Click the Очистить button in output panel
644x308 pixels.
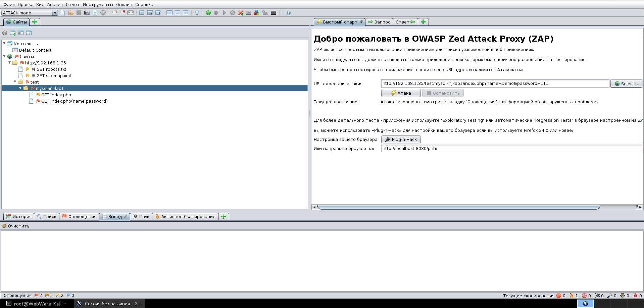click(x=15, y=226)
